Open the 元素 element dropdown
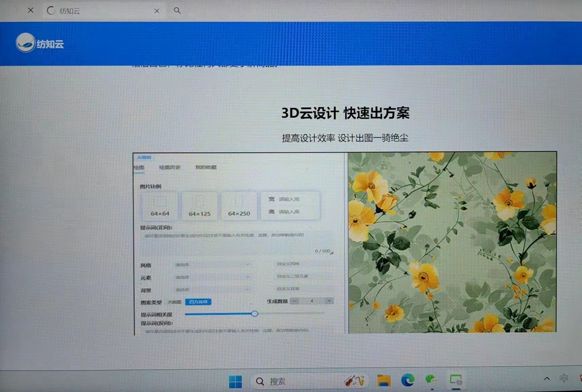Screen dimensions: 582x392 click(212, 277)
